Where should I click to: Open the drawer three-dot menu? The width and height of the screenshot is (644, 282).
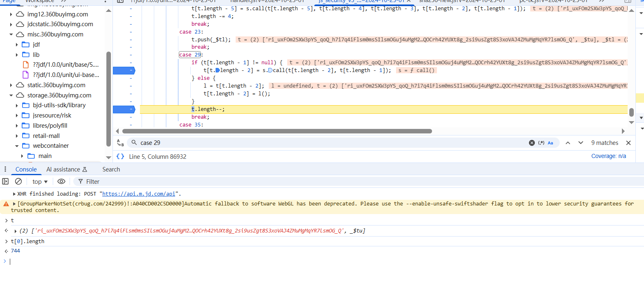[x=5, y=169]
